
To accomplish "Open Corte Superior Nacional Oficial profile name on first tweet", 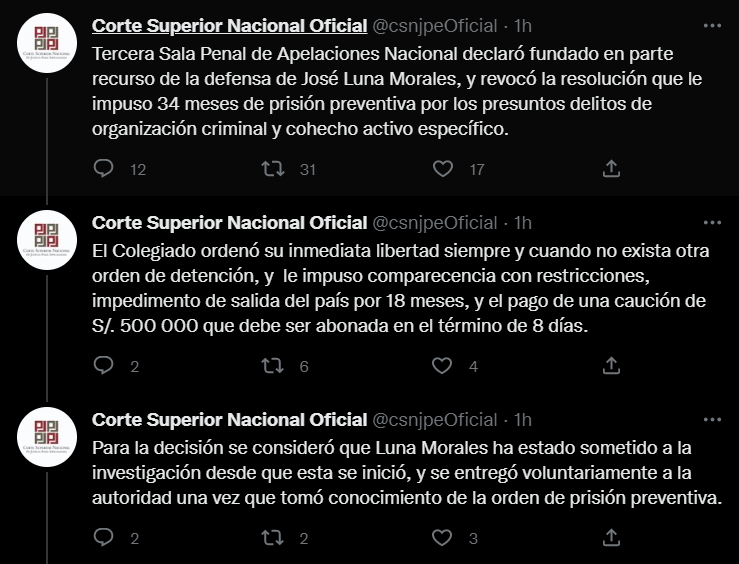I will pos(229,25).
